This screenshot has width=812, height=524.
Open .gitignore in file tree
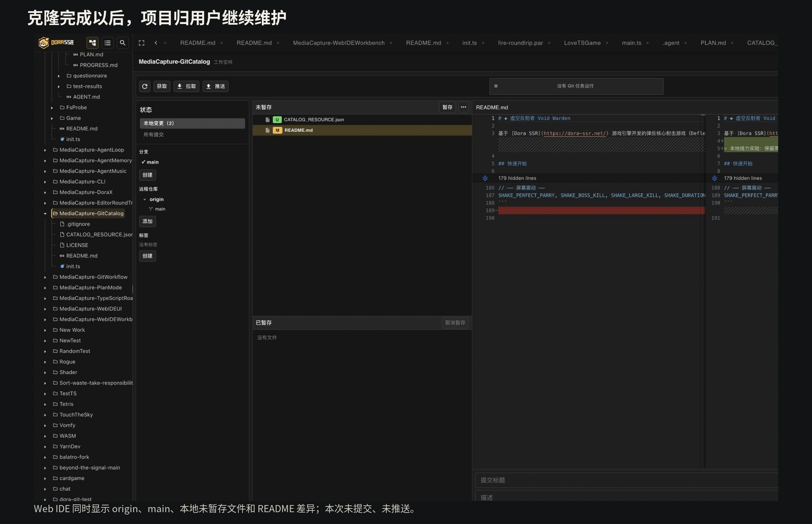(75, 224)
